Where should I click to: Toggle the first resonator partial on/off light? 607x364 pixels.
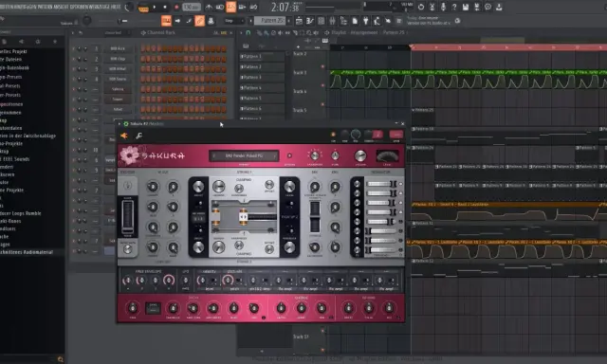click(400, 184)
